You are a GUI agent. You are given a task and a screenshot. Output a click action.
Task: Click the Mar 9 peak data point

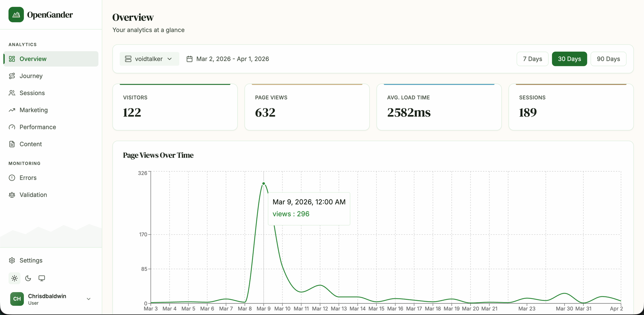264,184
